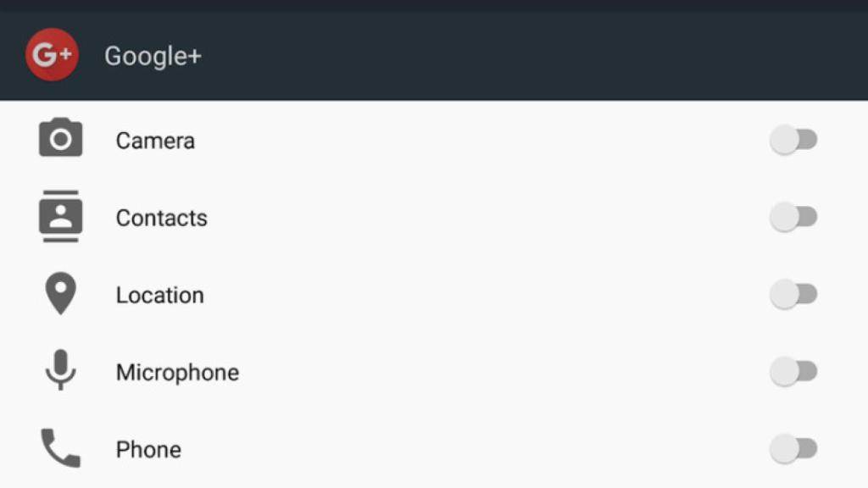Switch on the Phone permission

click(794, 448)
